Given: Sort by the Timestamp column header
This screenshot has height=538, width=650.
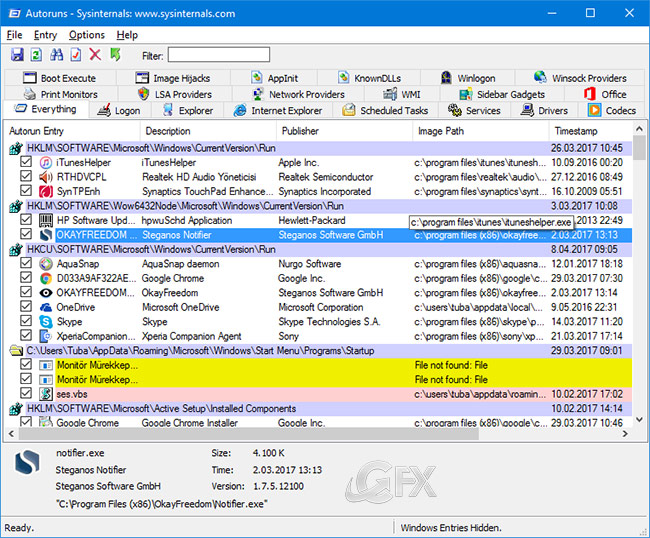Looking at the screenshot, I should click(x=591, y=131).
